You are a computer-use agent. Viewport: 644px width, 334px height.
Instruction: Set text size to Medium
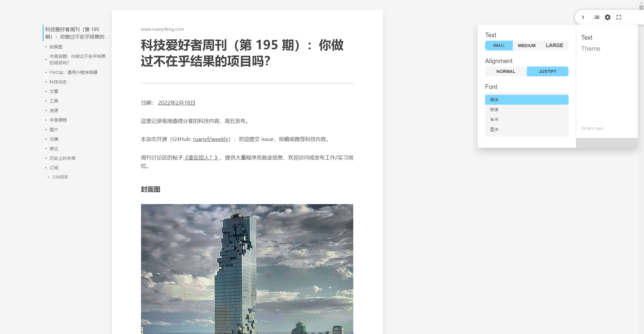(526, 46)
